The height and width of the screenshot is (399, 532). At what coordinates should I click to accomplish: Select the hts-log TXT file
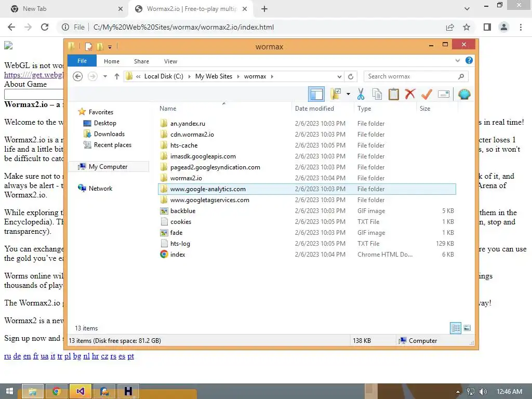point(307,243)
